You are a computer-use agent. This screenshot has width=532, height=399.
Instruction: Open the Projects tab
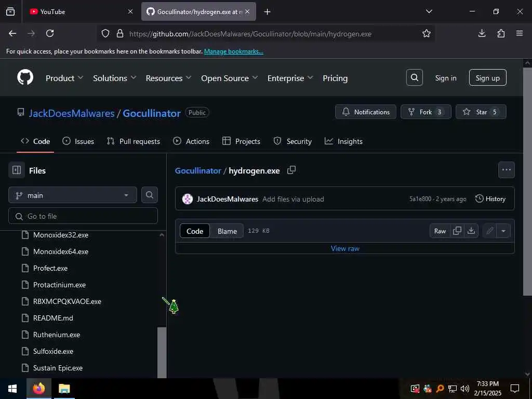(241, 141)
